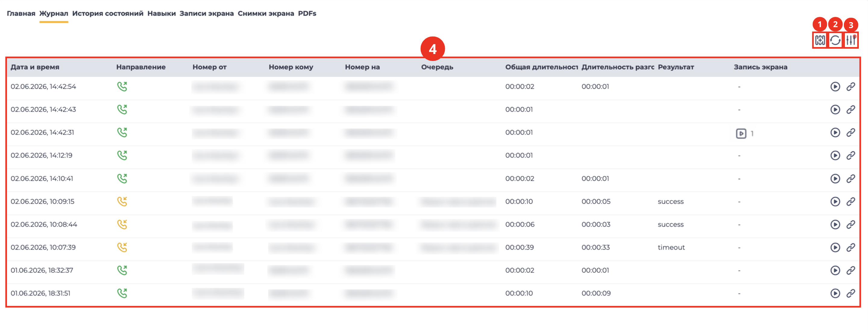
Task: Open screen recording of call at 14:42:31
Action: coord(741,134)
